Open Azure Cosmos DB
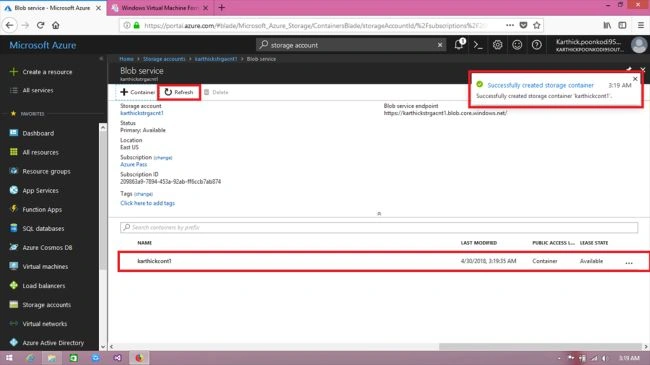Screen dimensions: 650x365 [x=41, y=248]
